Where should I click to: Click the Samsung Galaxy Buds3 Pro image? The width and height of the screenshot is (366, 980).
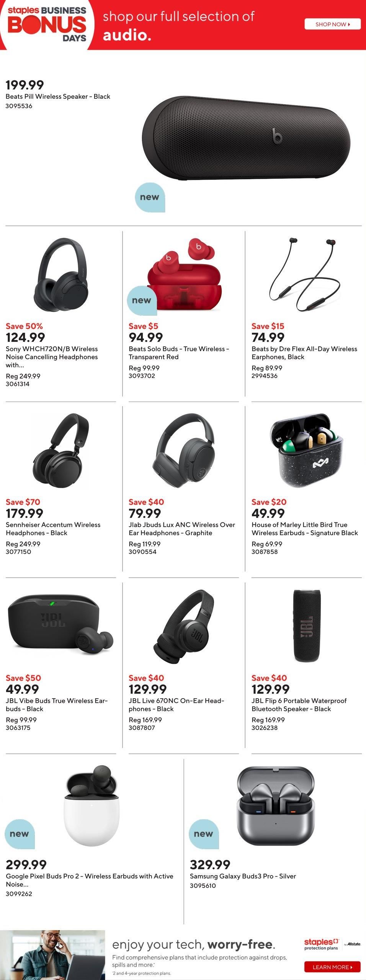point(276,803)
